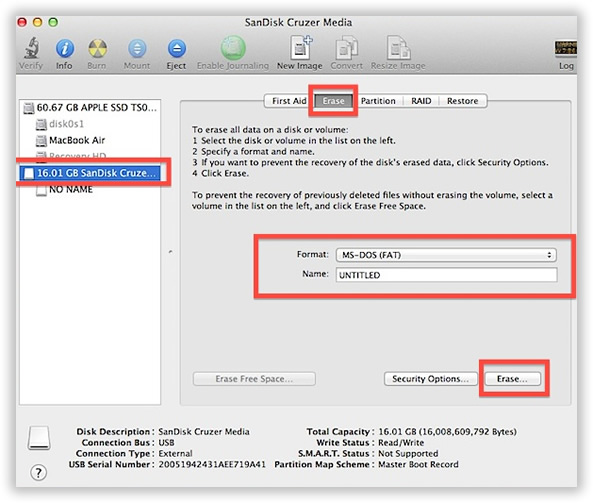This screenshot has height=503, width=593.
Task: Switch to the RAID tab
Action: click(421, 101)
